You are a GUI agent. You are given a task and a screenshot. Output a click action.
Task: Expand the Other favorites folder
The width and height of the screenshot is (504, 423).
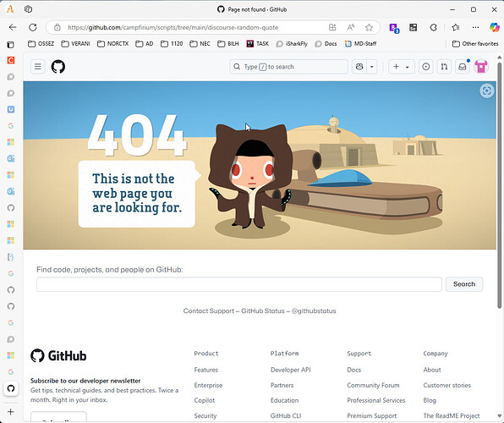pos(475,44)
